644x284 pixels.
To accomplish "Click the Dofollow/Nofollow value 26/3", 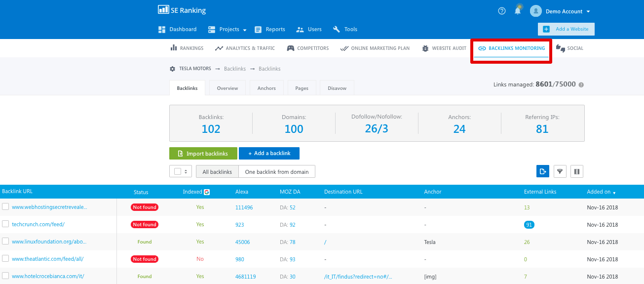I will click(x=377, y=129).
